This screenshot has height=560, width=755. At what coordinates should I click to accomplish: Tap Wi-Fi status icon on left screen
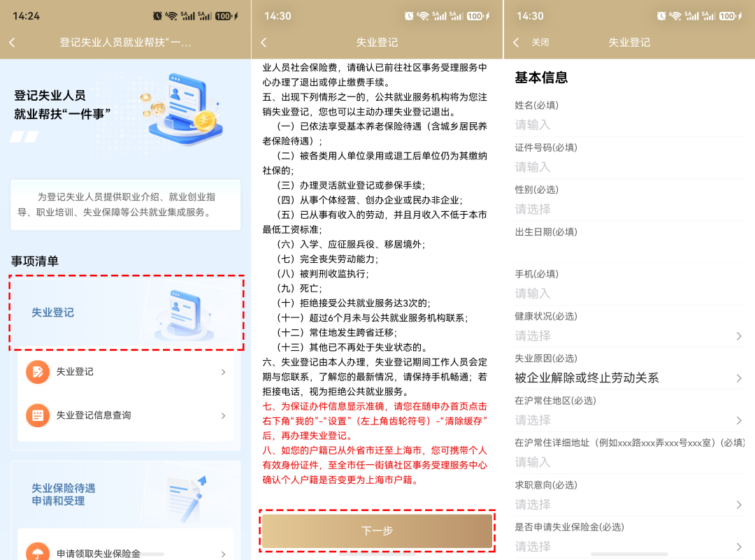tap(171, 16)
